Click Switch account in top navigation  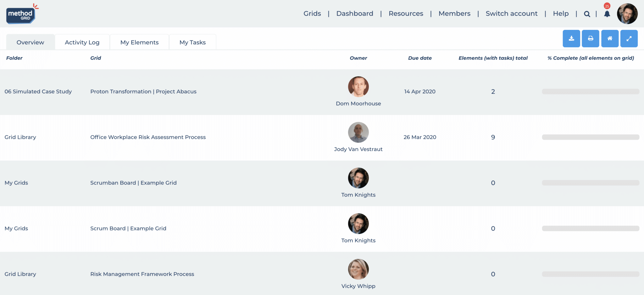pyautogui.click(x=512, y=14)
